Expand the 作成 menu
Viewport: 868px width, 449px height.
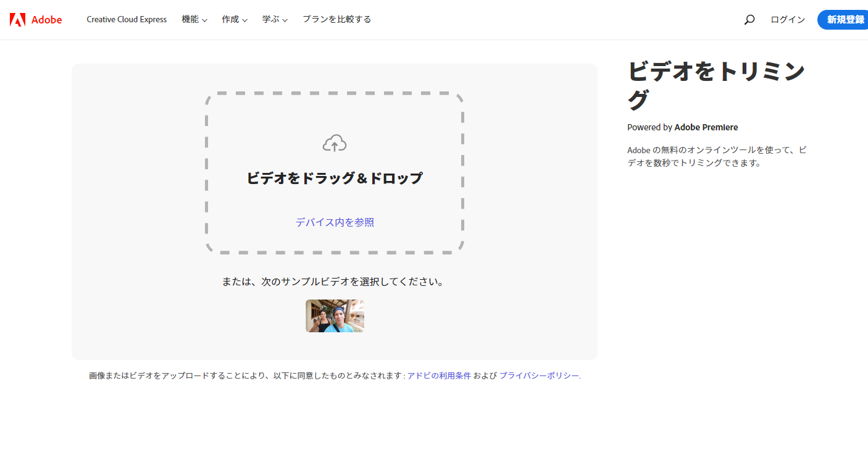click(235, 20)
